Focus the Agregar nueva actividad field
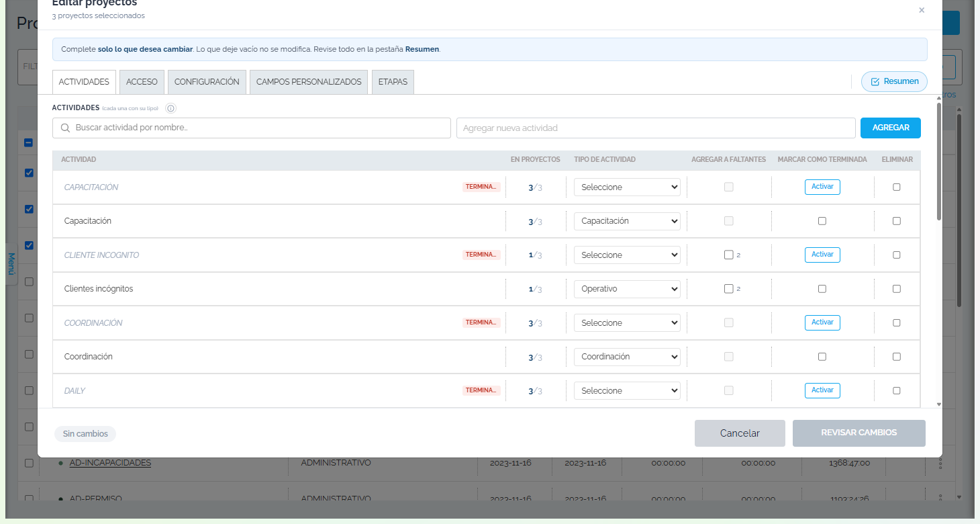This screenshot has width=980, height=524. (656, 128)
